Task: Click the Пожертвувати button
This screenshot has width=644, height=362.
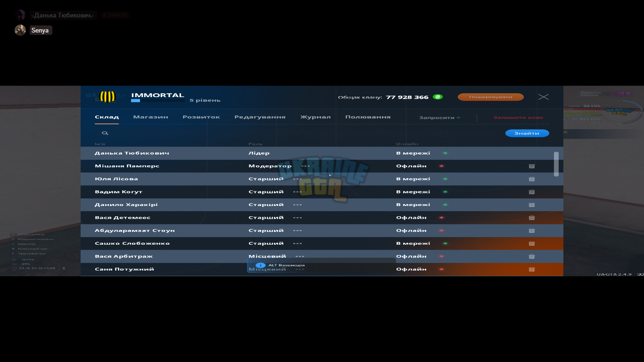Action: [x=491, y=97]
